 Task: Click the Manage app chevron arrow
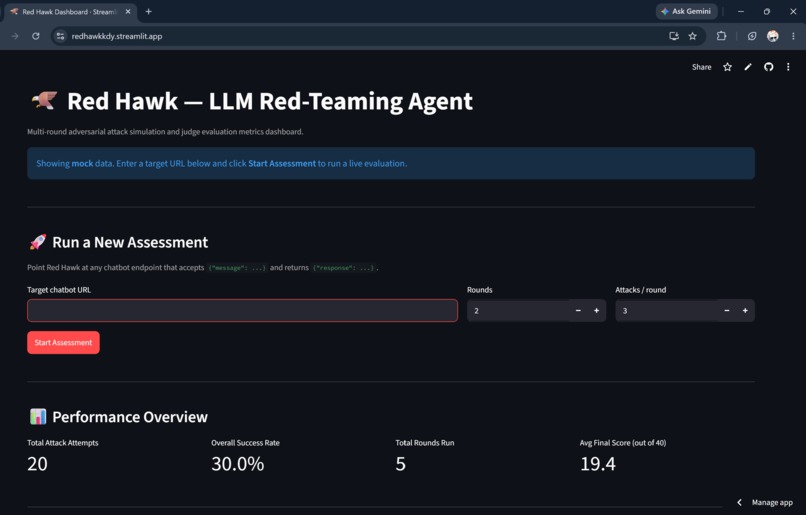pos(739,502)
